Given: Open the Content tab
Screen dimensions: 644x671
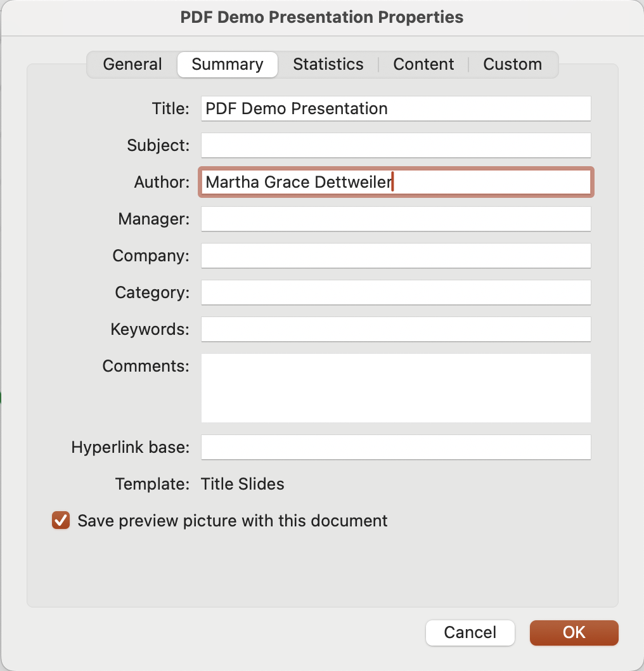Looking at the screenshot, I should click(x=423, y=64).
